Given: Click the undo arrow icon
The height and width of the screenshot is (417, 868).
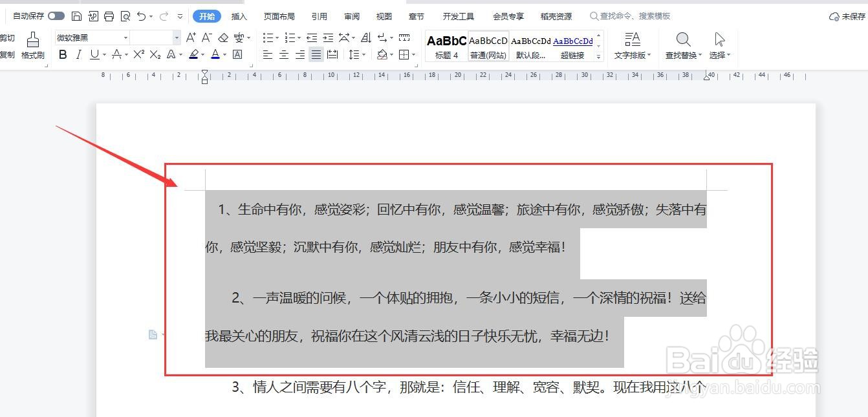Looking at the screenshot, I should pos(141,16).
